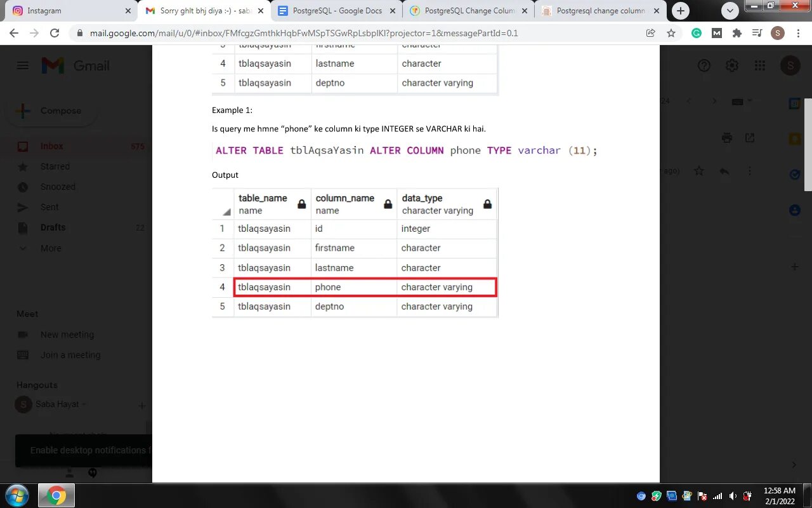Open Action Center flag tray icon
This screenshot has height=508, width=812.
(x=702, y=496)
